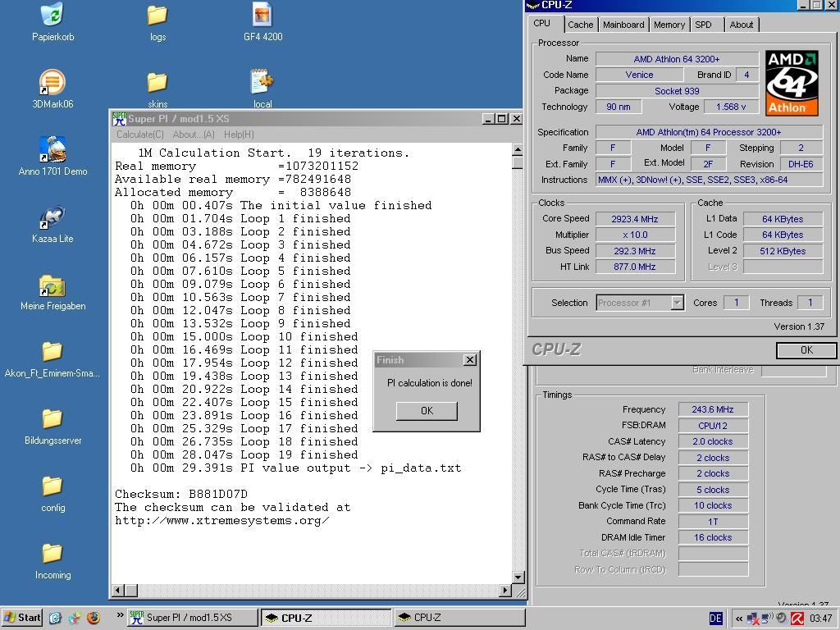Select the Akon_Ft_Eminem folder icon

[x=52, y=352]
